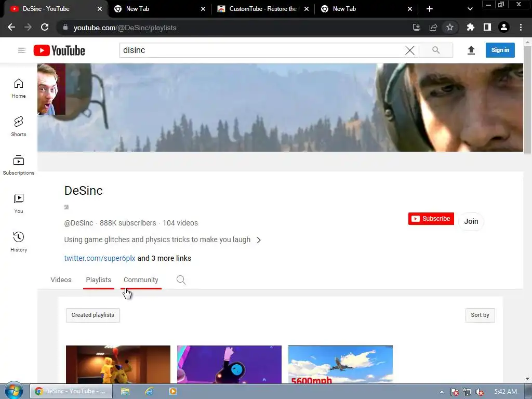Select the Playlists tab
The image size is (532, 399).
pyautogui.click(x=98, y=280)
